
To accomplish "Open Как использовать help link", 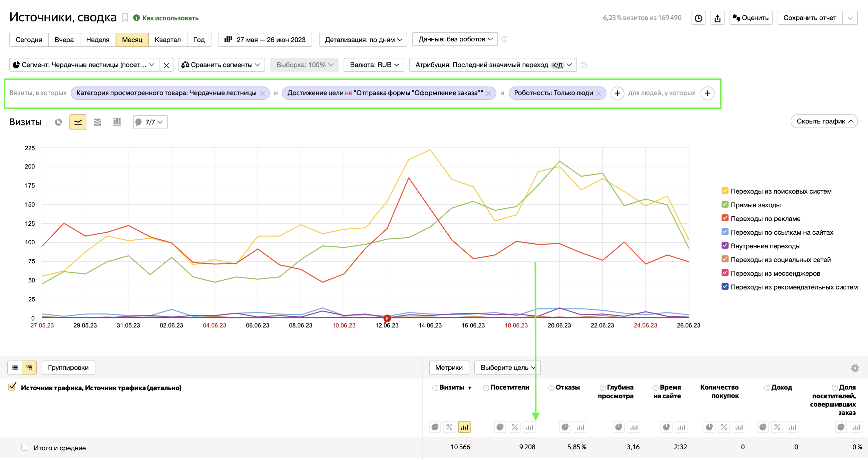I will [170, 18].
